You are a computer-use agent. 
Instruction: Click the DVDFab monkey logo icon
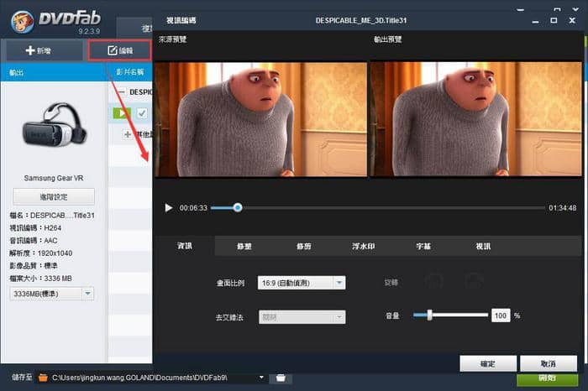click(22, 22)
